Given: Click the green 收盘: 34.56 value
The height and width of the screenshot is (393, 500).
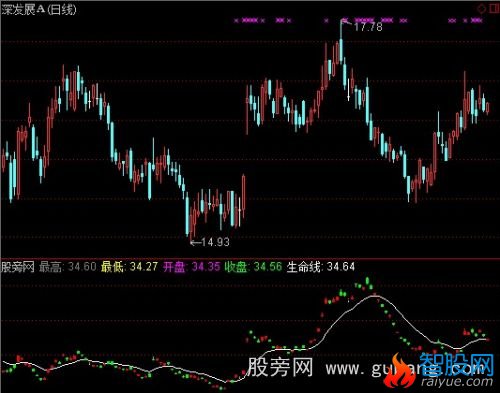Looking at the screenshot, I should tap(253, 267).
